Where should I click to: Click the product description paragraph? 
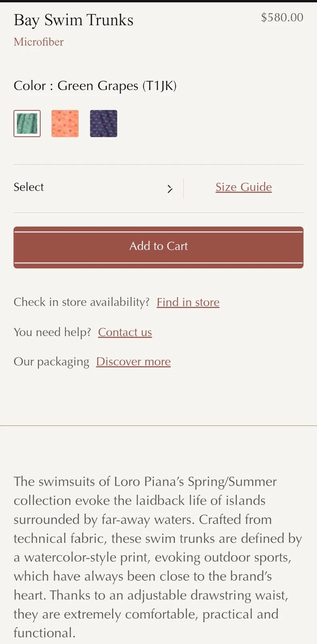[x=158, y=557]
